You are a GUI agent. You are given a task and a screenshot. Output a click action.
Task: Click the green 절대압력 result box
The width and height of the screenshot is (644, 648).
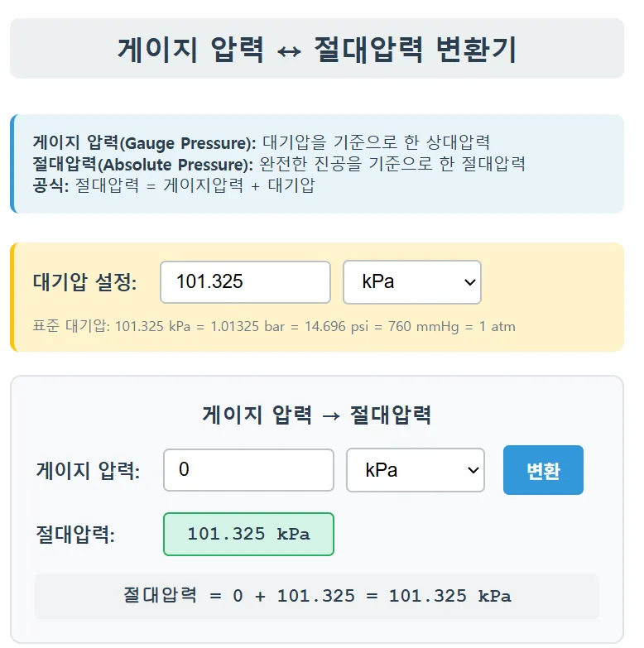pyautogui.click(x=248, y=534)
